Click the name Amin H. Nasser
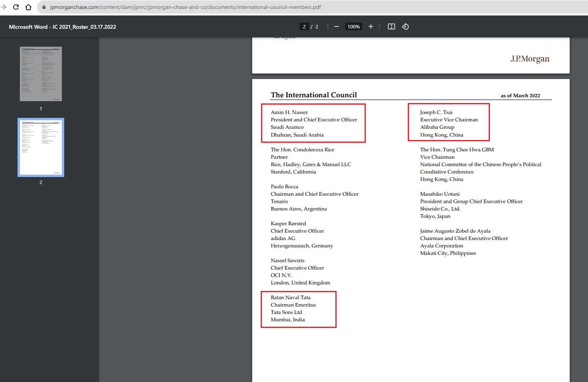 coord(289,113)
